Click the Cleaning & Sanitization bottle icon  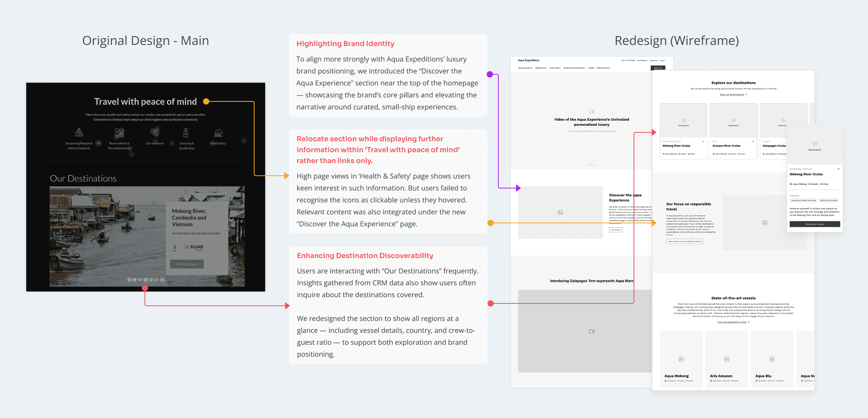click(186, 133)
